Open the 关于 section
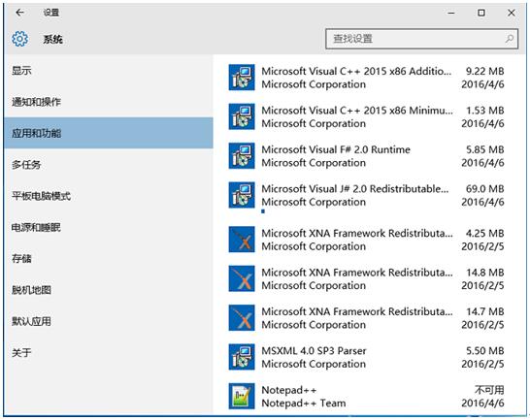 coord(108,353)
